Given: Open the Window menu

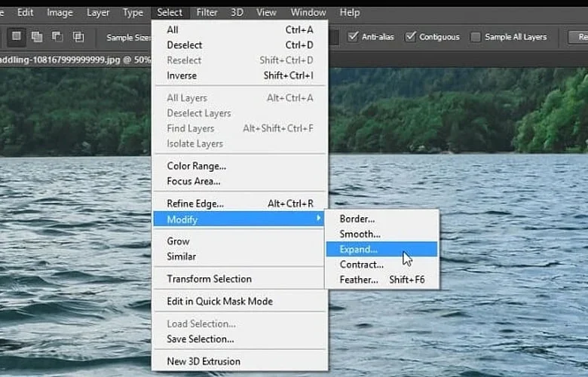Looking at the screenshot, I should pyautogui.click(x=308, y=13).
